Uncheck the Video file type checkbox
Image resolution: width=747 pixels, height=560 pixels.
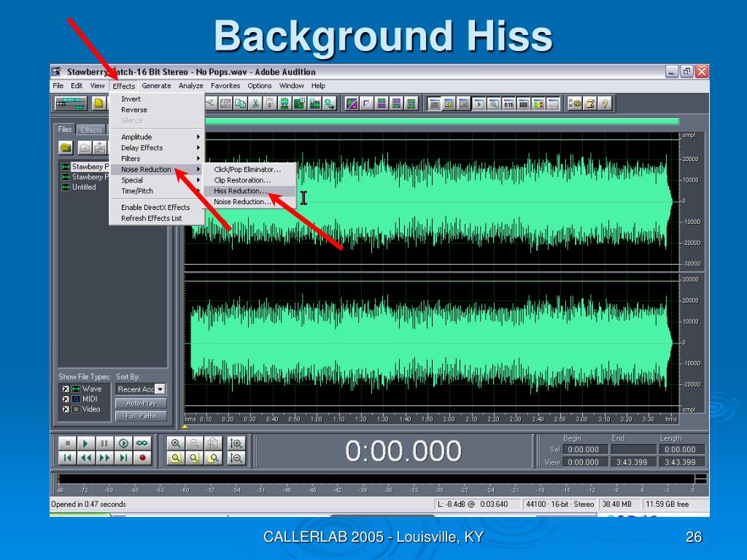point(66,409)
